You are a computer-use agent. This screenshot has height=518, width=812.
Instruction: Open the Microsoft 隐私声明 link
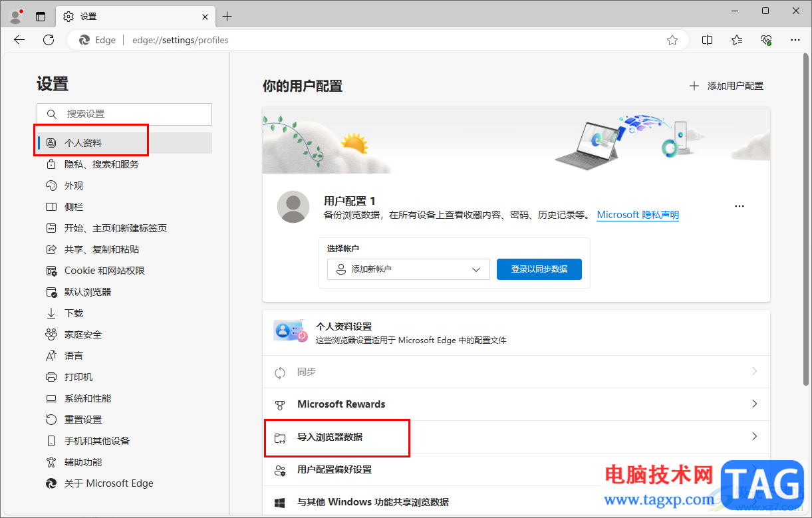point(637,215)
